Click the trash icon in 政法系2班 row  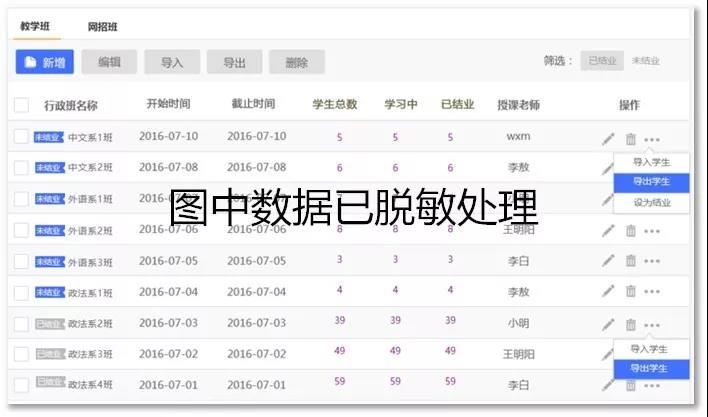point(630,324)
